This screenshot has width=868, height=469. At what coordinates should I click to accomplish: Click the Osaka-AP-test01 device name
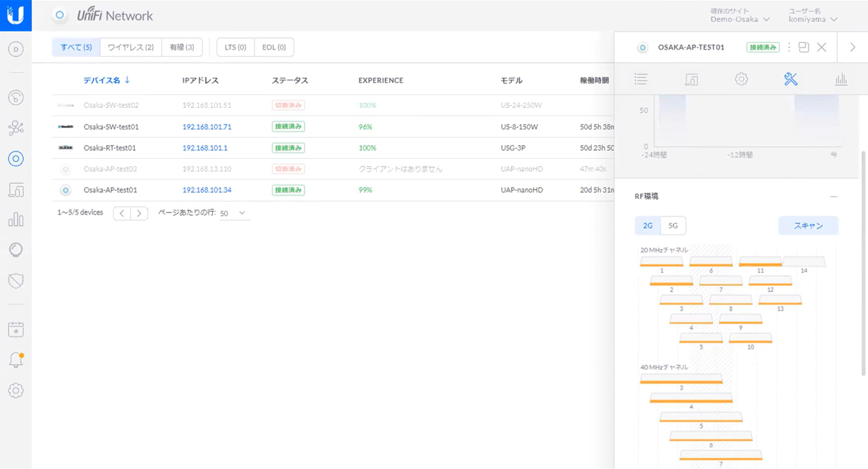tap(111, 190)
